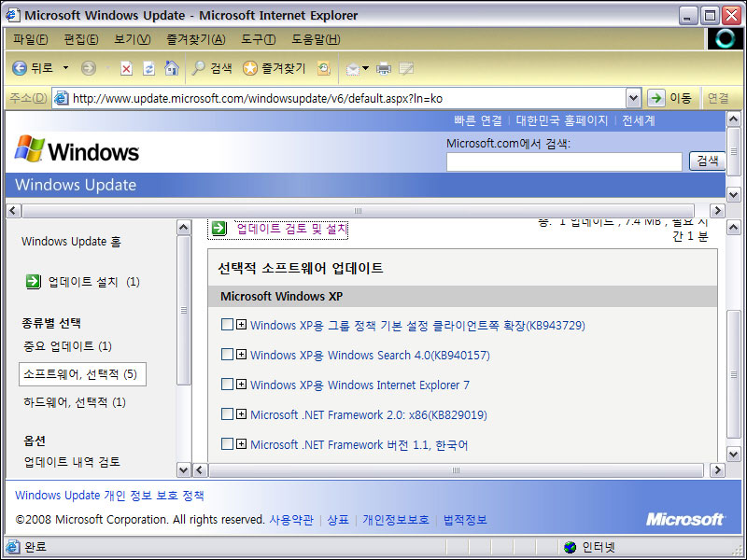Open the 도움말(H) menu
Screen dimensions: 747x560
316,39
